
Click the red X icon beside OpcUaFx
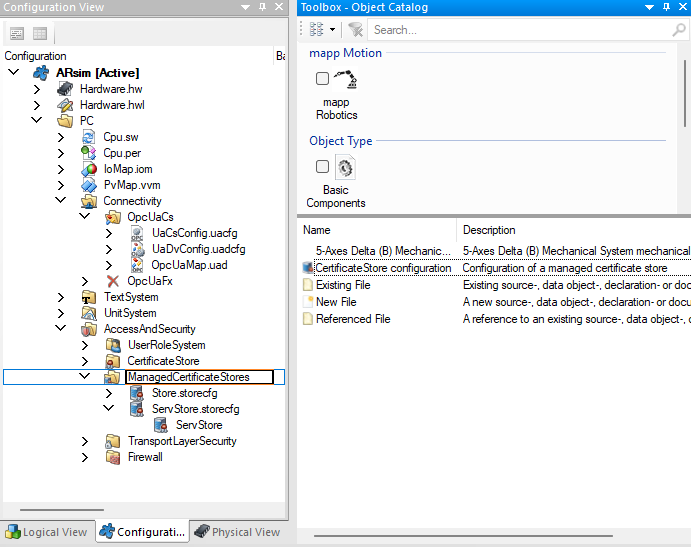(x=113, y=281)
